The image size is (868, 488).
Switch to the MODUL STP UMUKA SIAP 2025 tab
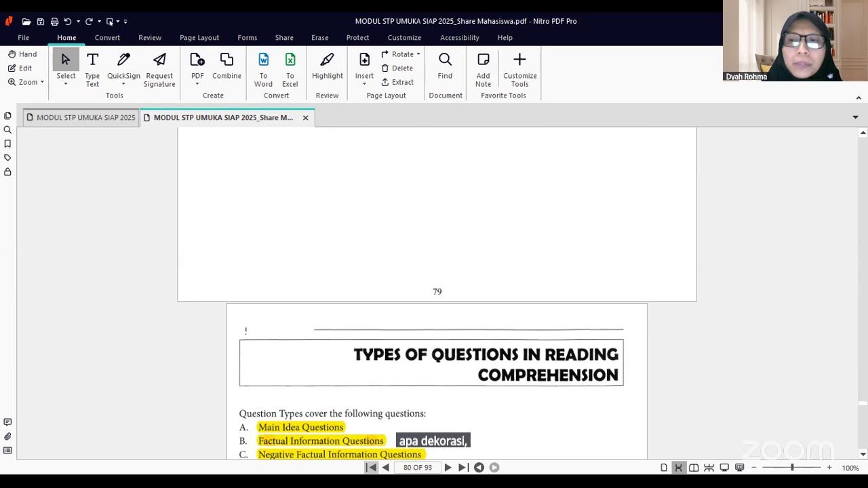click(81, 118)
